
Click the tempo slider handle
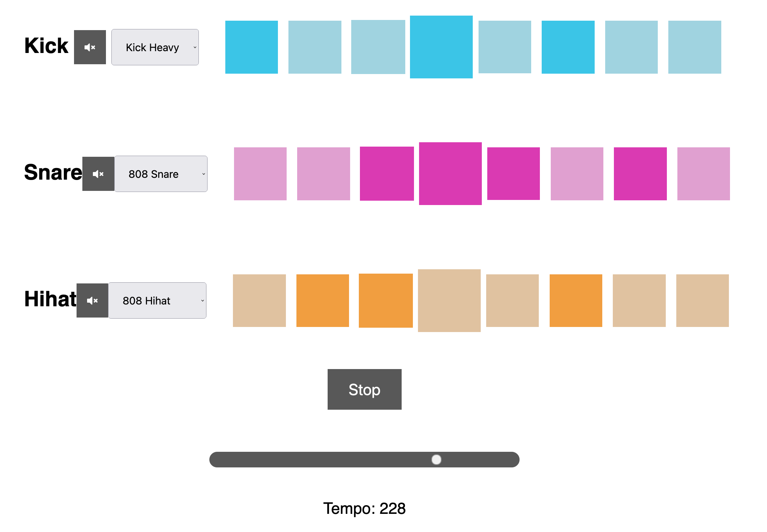click(436, 459)
